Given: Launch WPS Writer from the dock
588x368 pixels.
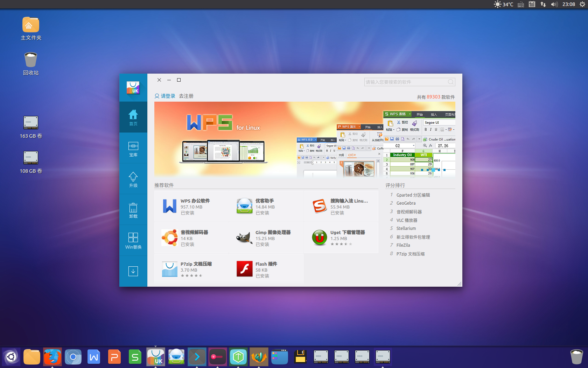Looking at the screenshot, I should [94, 357].
